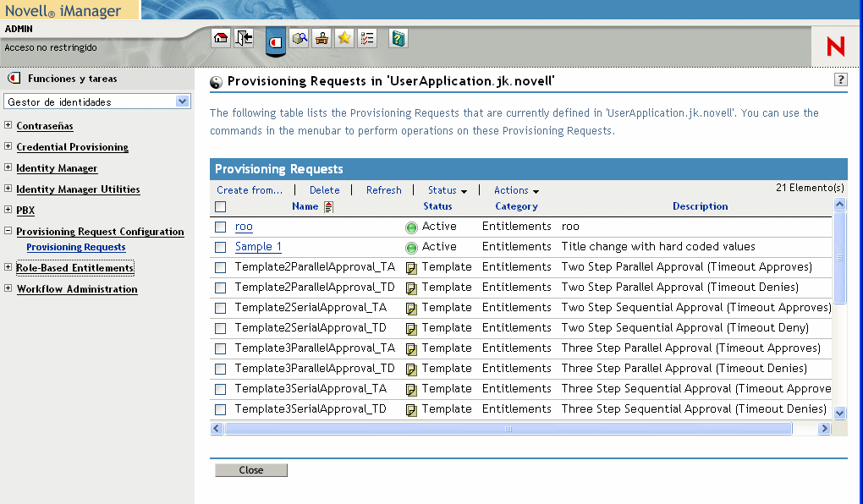This screenshot has height=504, width=863.
Task: Click the Novell N logo
Action: point(835,47)
